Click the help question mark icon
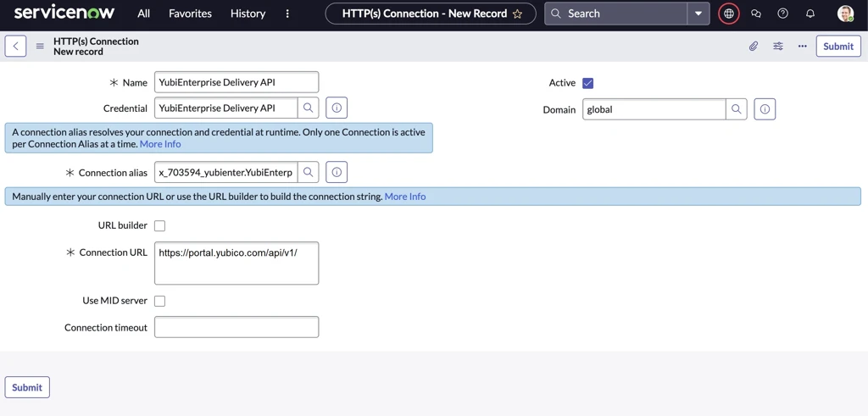 coord(782,14)
